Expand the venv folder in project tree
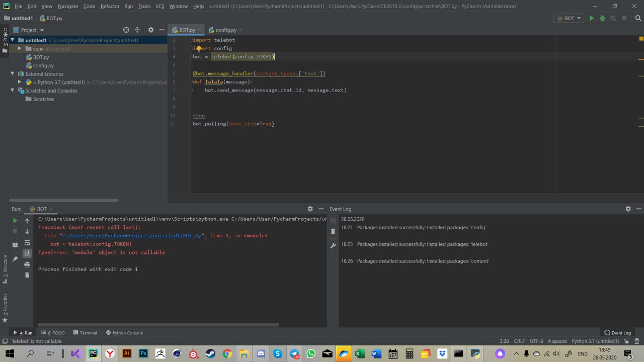644x362 pixels. click(x=20, y=49)
